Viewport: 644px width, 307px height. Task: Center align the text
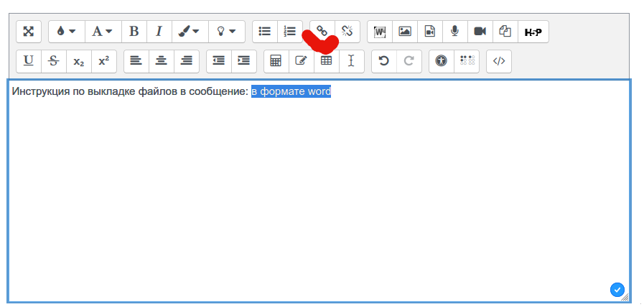161,61
